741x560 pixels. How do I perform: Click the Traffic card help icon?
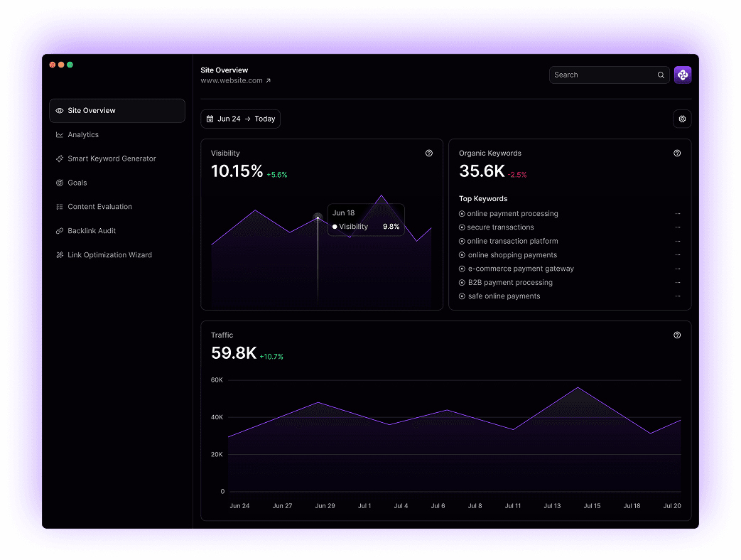pyautogui.click(x=677, y=335)
